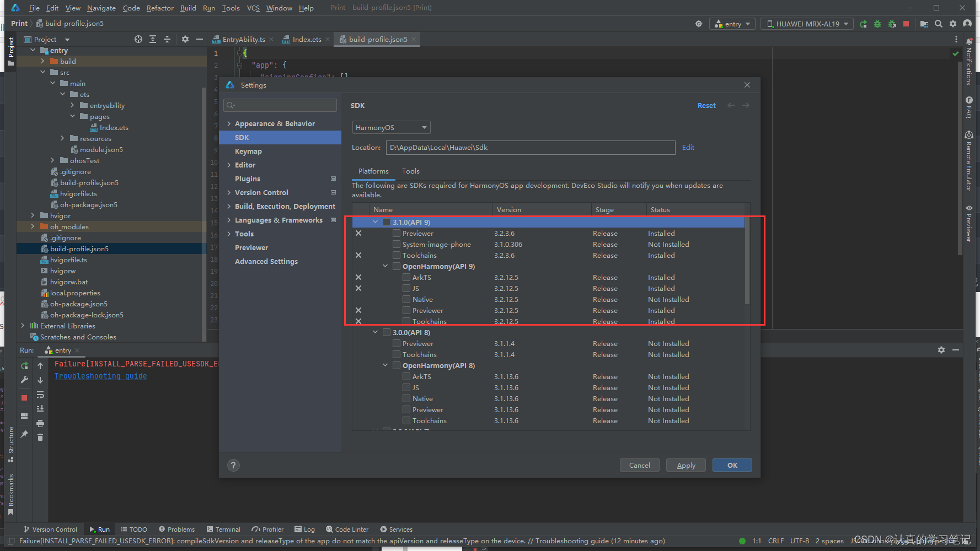The height and width of the screenshot is (551, 980).
Task: Open Search Everywhere magnifier icon
Action: pos(939,24)
